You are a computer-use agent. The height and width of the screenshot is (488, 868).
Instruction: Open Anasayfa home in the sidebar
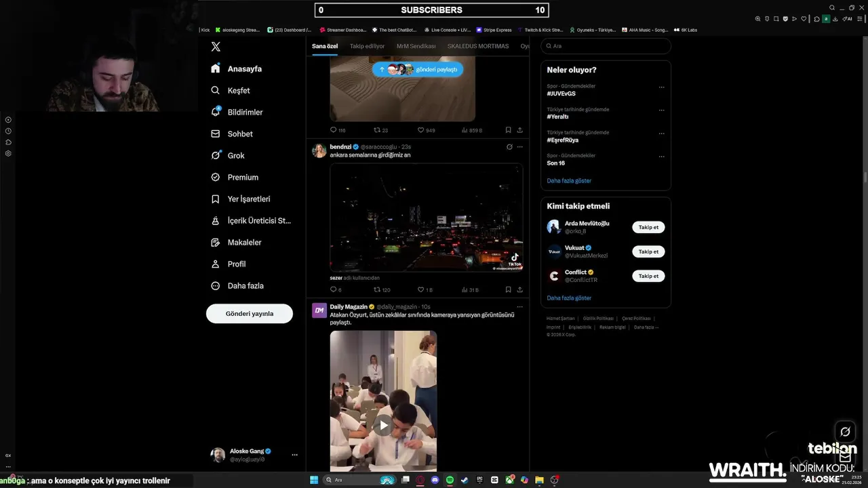pos(236,68)
